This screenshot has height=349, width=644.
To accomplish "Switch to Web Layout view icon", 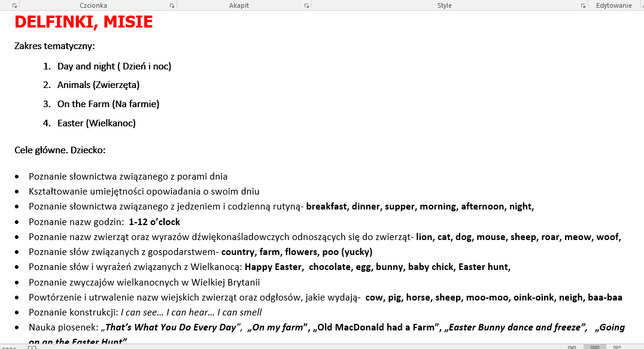I will (616, 347).
